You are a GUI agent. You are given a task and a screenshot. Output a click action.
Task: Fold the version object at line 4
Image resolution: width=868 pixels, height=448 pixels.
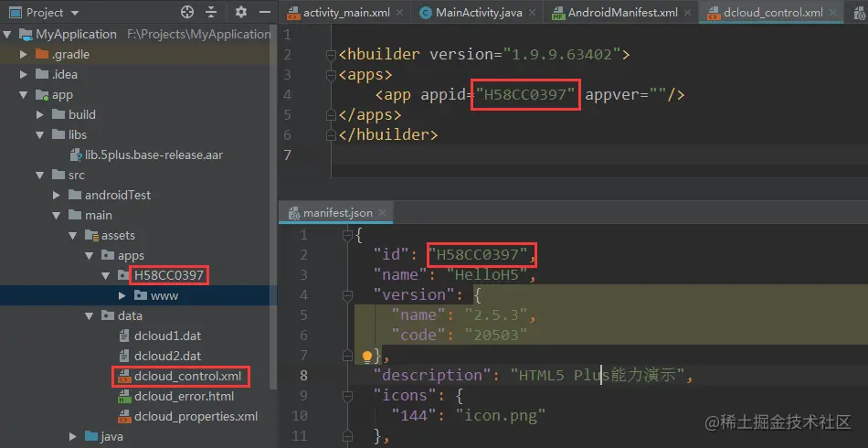[347, 295]
